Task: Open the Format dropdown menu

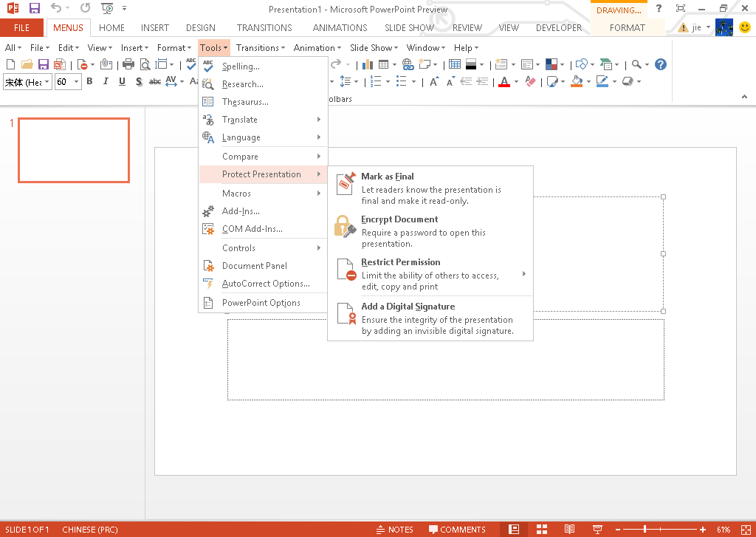Action: tap(173, 48)
